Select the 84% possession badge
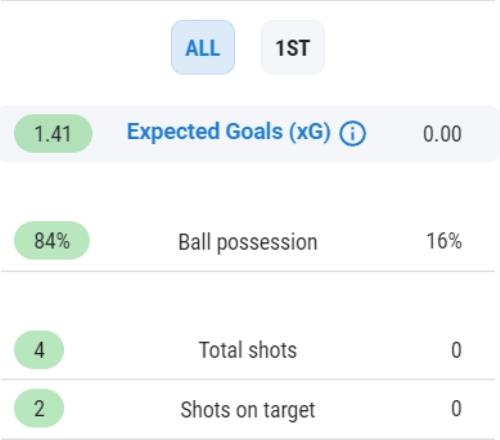This screenshot has height=440, width=500. pos(52,240)
